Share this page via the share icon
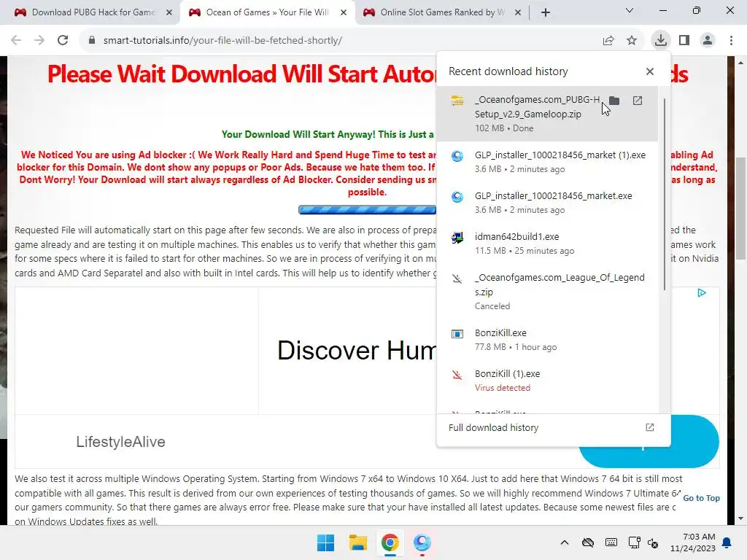Image resolution: width=747 pixels, height=560 pixels. 608,41
